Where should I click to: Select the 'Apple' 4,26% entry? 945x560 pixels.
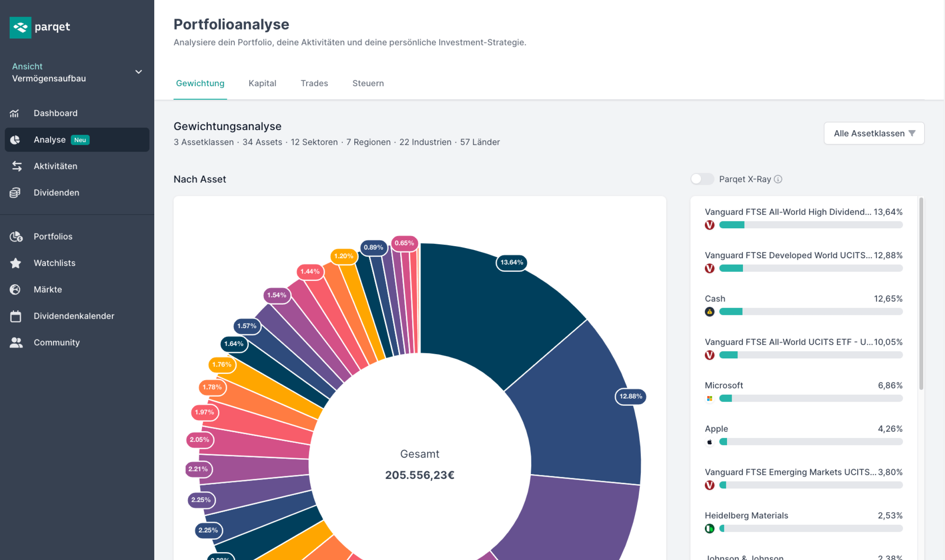pos(804,435)
